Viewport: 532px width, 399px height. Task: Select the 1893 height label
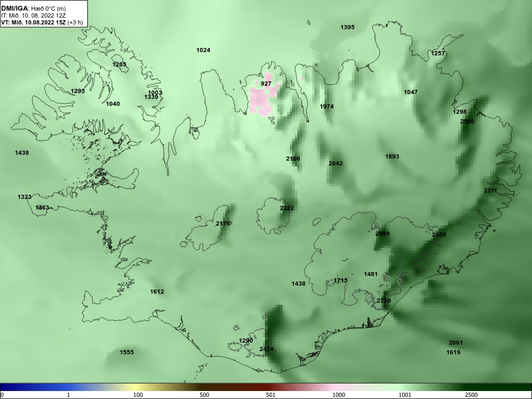pyautogui.click(x=392, y=156)
